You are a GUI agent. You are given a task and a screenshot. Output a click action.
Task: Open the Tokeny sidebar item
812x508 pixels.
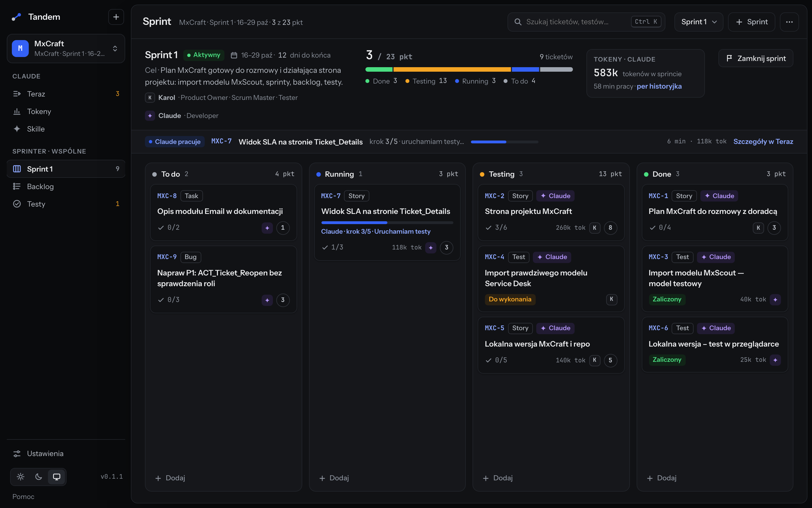tap(66, 111)
